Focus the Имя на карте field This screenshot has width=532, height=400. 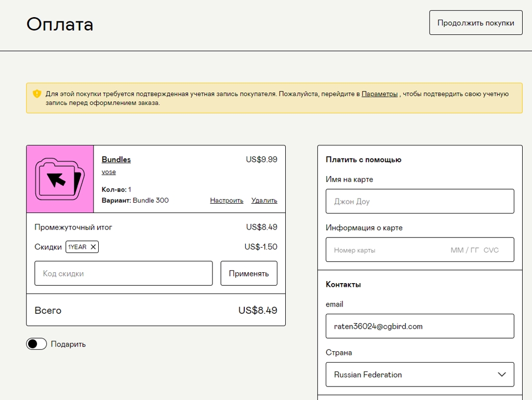(x=420, y=201)
